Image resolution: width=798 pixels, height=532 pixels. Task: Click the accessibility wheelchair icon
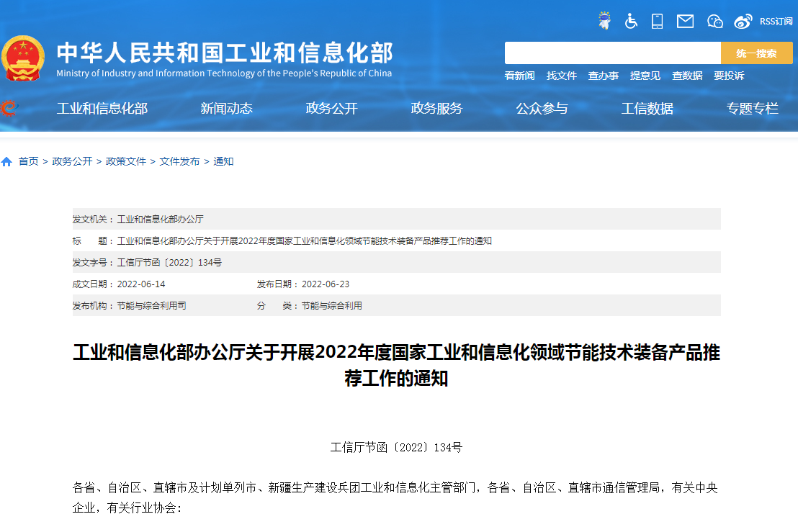click(631, 21)
